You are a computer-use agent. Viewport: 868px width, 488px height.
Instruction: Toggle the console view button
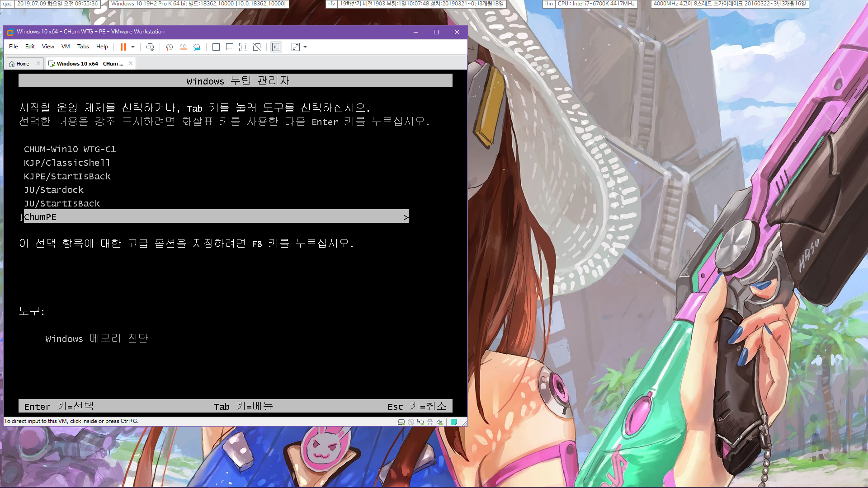point(276,47)
